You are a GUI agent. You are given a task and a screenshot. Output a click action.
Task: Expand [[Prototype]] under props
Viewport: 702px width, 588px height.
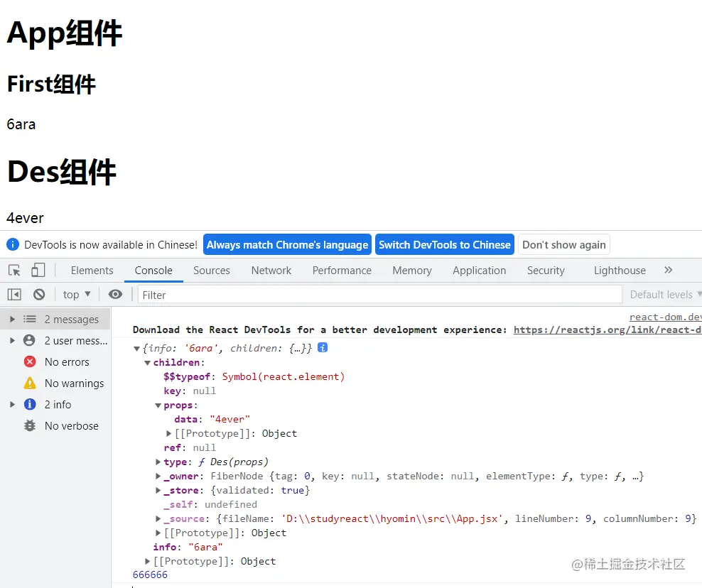point(168,433)
